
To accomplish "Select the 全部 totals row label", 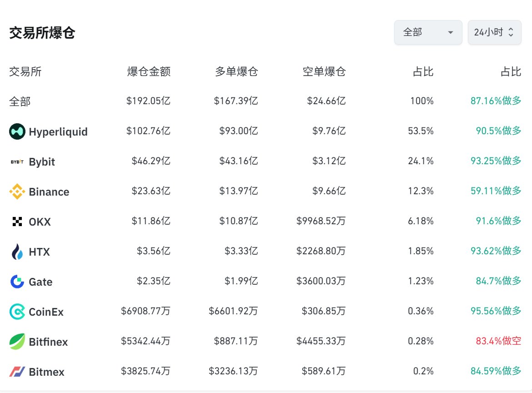I will click(20, 101).
